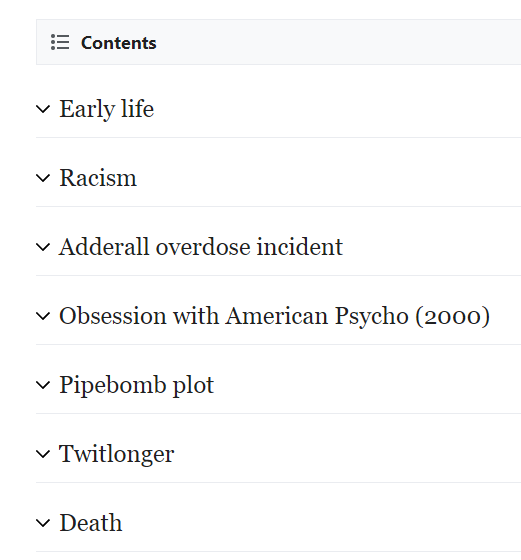521x560 pixels.
Task: Open the Contents label text
Action: coord(119,43)
